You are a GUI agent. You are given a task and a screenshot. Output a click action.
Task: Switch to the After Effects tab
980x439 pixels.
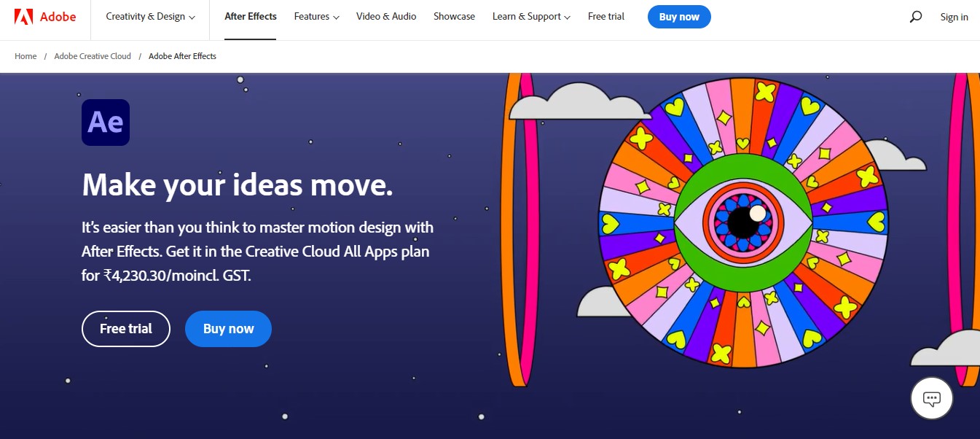click(251, 16)
